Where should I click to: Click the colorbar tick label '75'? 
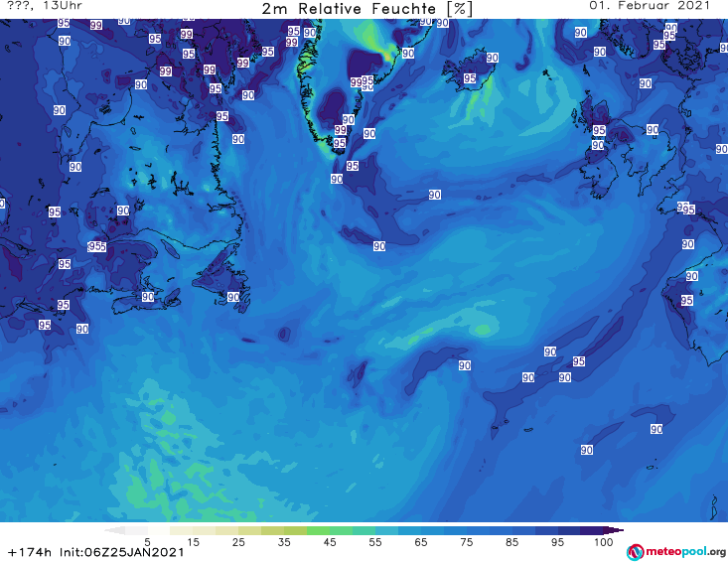pos(466,542)
